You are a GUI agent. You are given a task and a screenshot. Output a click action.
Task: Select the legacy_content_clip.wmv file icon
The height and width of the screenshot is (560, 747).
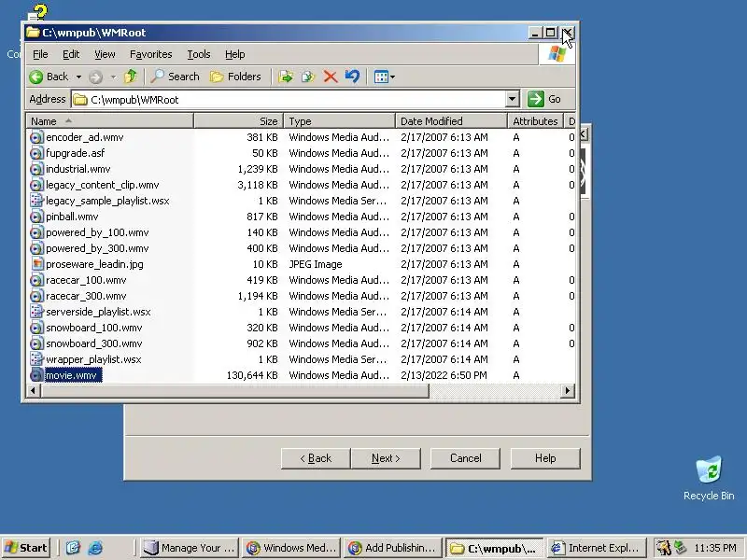[x=36, y=185]
